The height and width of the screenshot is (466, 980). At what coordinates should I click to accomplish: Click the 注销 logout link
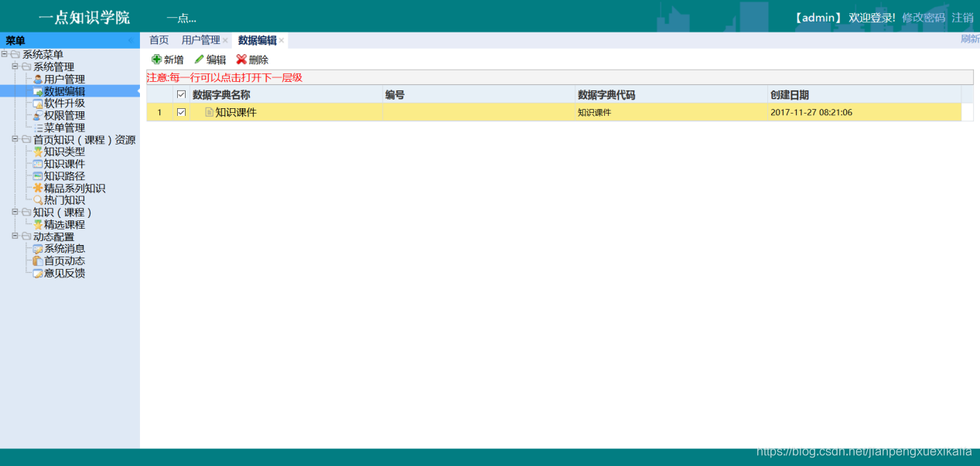click(962, 18)
